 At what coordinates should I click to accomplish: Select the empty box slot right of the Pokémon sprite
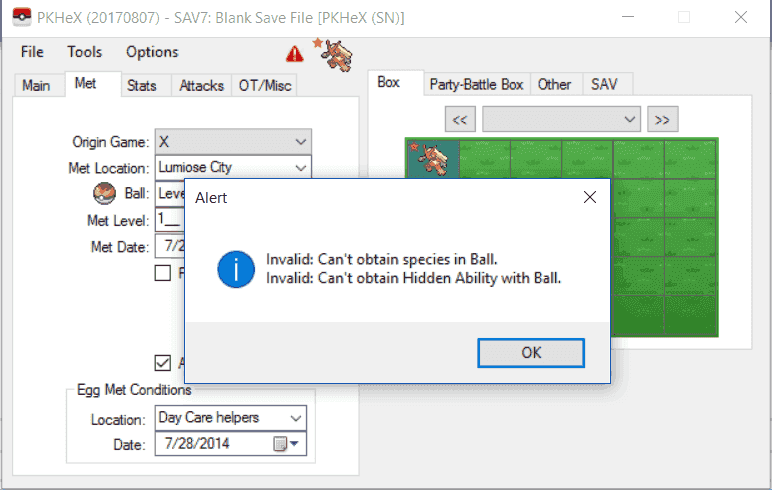click(x=485, y=159)
